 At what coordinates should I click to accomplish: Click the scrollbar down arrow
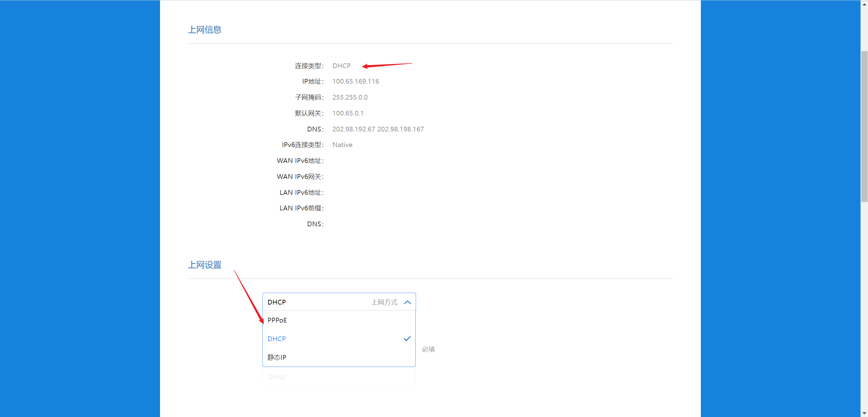tap(864, 413)
